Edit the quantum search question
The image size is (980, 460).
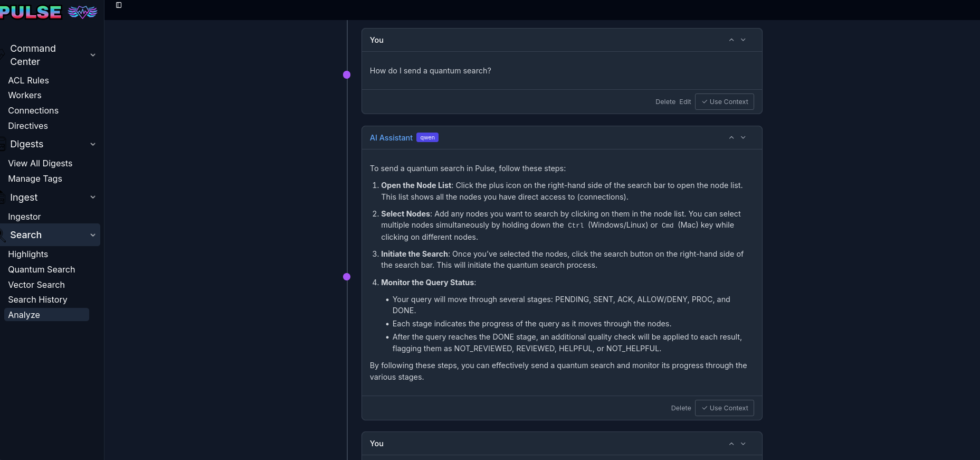(685, 102)
